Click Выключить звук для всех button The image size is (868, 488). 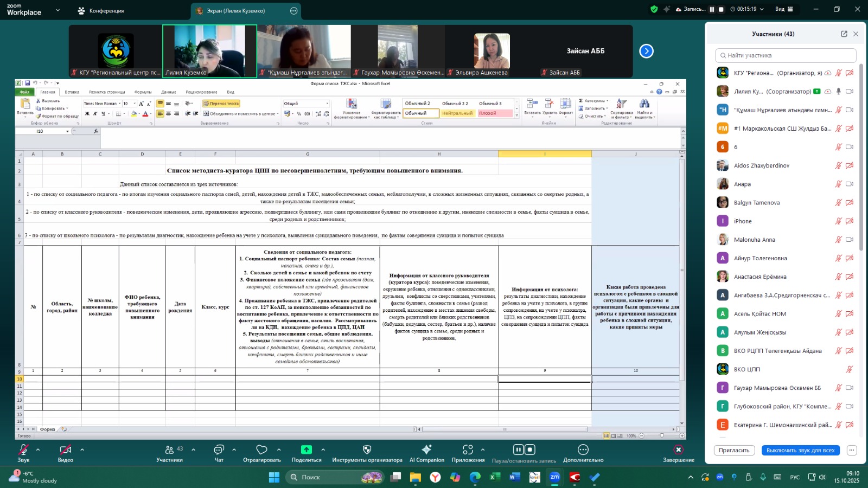(x=800, y=451)
